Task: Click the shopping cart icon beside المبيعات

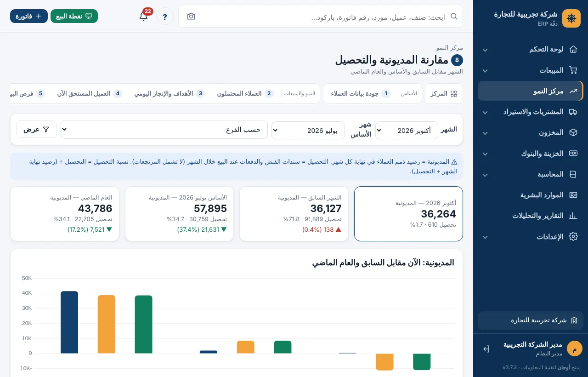Action: click(x=573, y=70)
